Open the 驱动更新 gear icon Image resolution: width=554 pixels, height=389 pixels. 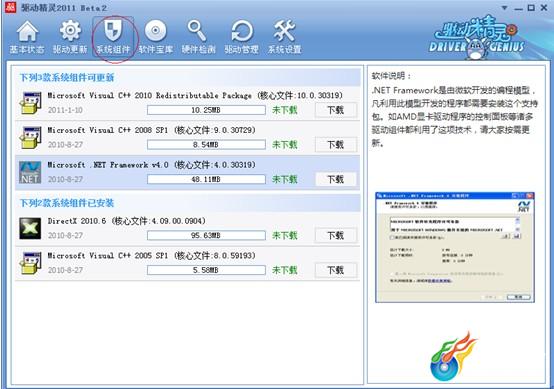pos(70,37)
